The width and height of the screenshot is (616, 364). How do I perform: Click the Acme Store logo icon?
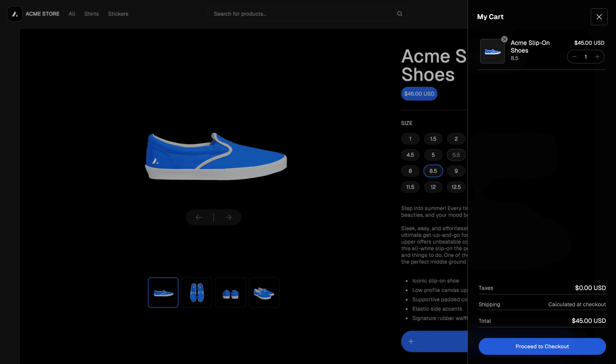tap(14, 13)
